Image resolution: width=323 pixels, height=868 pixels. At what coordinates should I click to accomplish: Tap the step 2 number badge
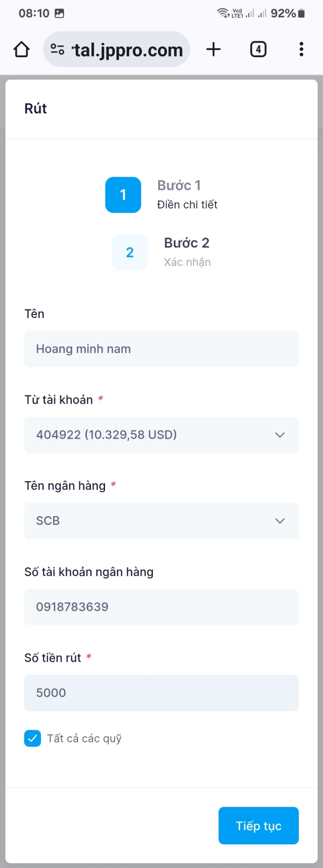(130, 252)
